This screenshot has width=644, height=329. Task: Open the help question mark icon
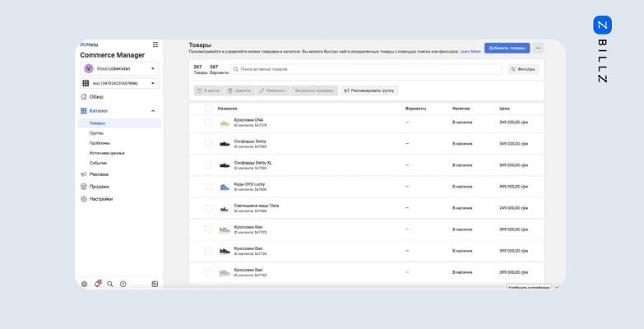pos(123,284)
